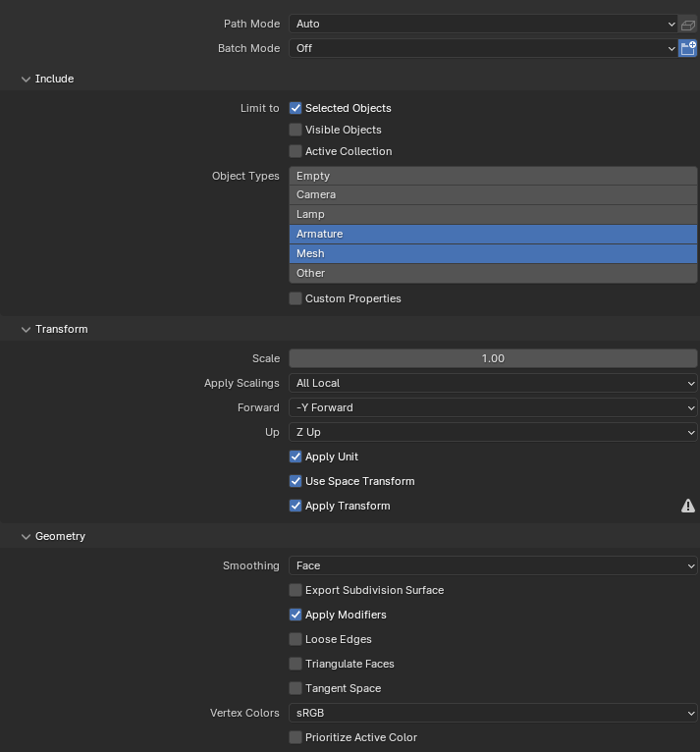Open the Vertex Colors dropdown
The width and height of the screenshot is (700, 752).
pyautogui.click(x=493, y=713)
